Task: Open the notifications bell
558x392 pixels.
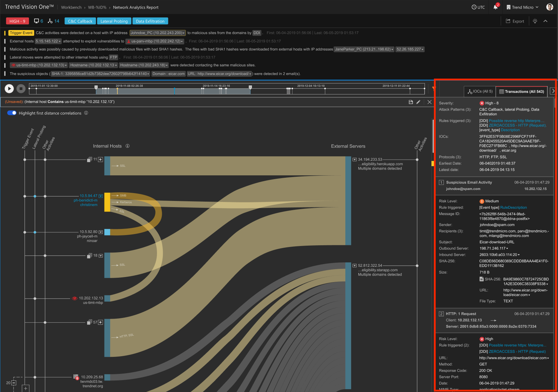Action: click(496, 7)
